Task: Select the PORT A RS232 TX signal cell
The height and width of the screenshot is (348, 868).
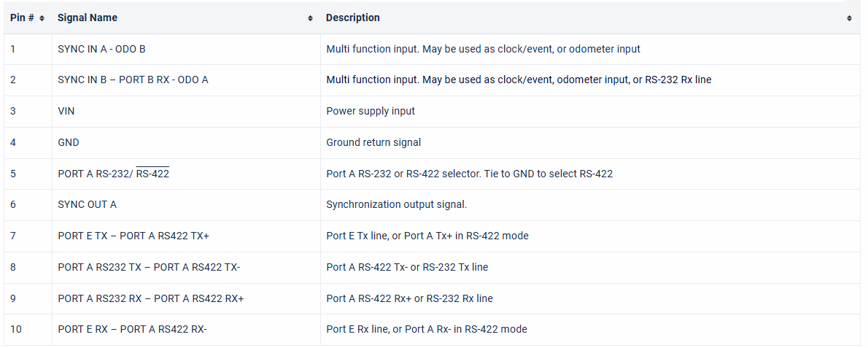Action: (149, 267)
